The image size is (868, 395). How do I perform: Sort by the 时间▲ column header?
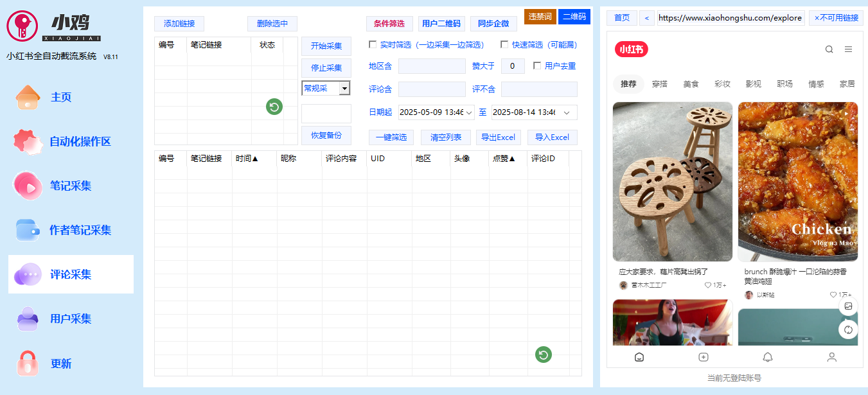[247, 158]
